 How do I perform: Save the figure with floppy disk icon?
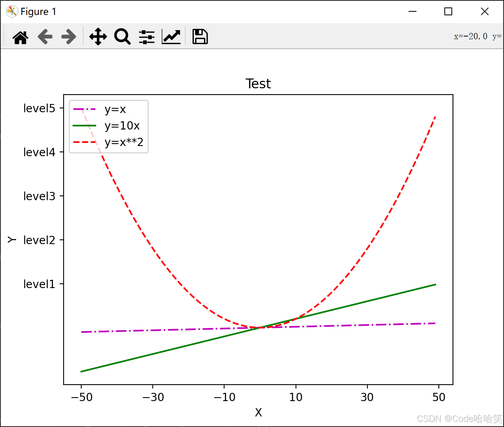(200, 37)
